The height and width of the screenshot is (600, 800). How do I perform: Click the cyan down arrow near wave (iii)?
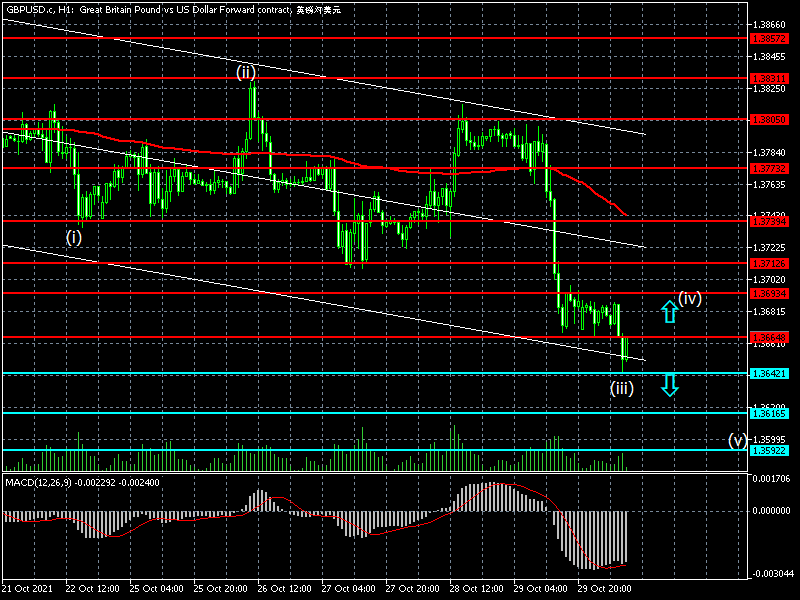click(669, 385)
